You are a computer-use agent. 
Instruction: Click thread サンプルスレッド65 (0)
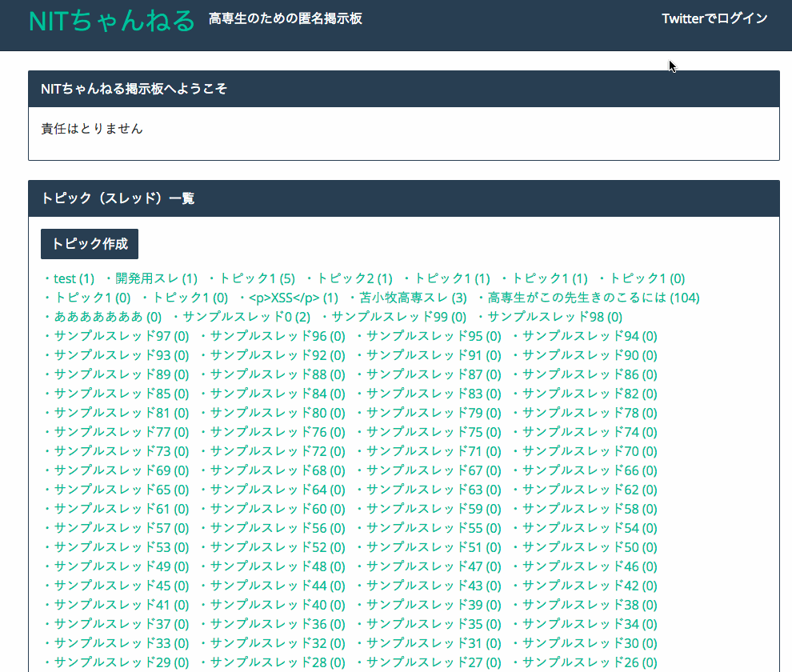point(122,490)
